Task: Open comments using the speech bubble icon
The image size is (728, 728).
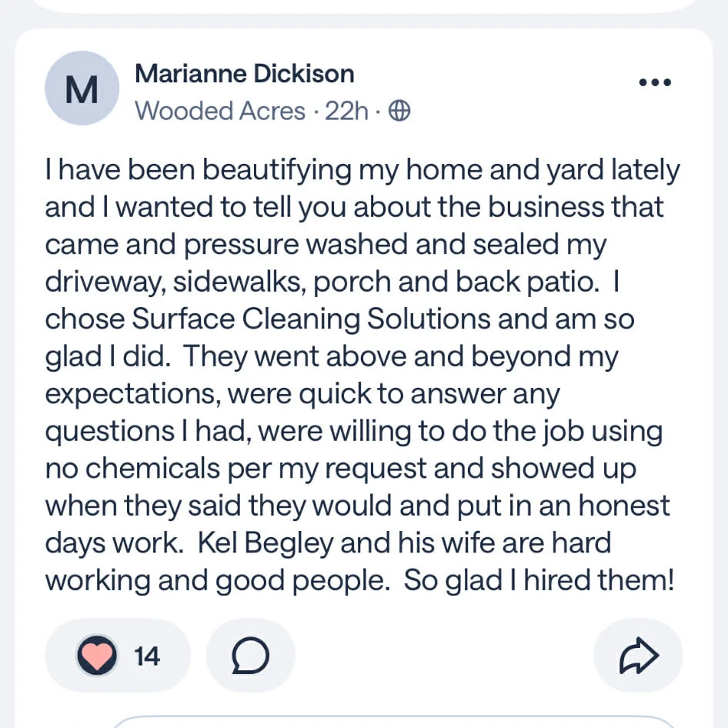Action: (x=250, y=656)
